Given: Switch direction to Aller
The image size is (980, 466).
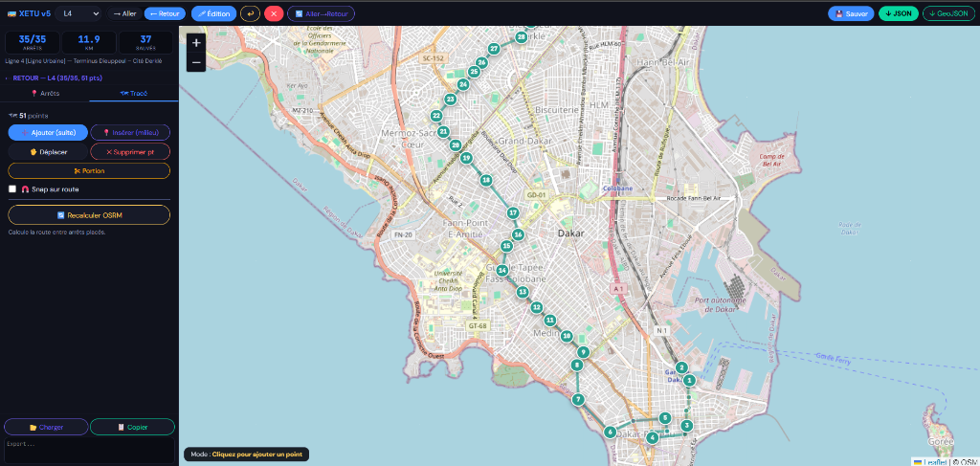Looking at the screenshot, I should (124, 13).
